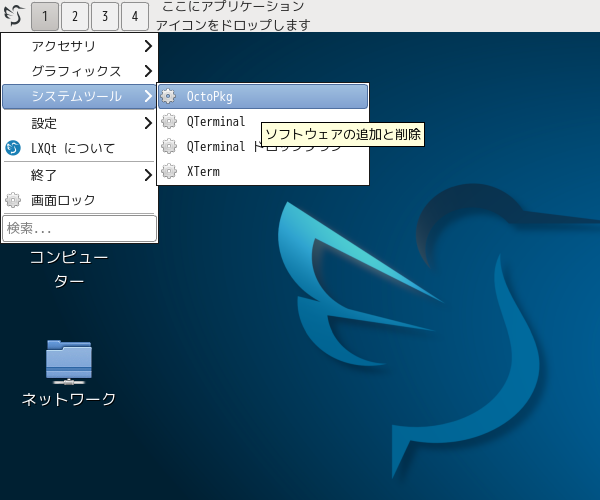Screen dimensions: 600x500
Task: Launch QTerminal from the submenu
Action: pyautogui.click(x=263, y=122)
